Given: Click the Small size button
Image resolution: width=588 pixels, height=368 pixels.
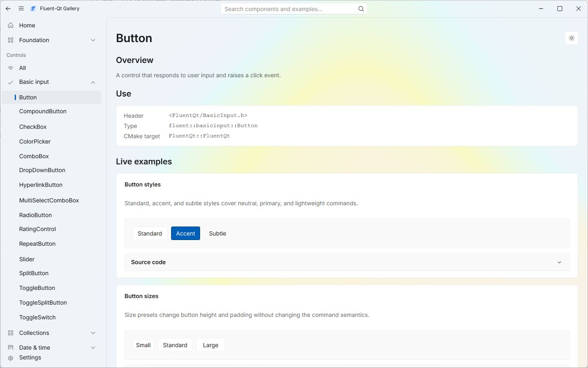Looking at the screenshot, I should [143, 345].
